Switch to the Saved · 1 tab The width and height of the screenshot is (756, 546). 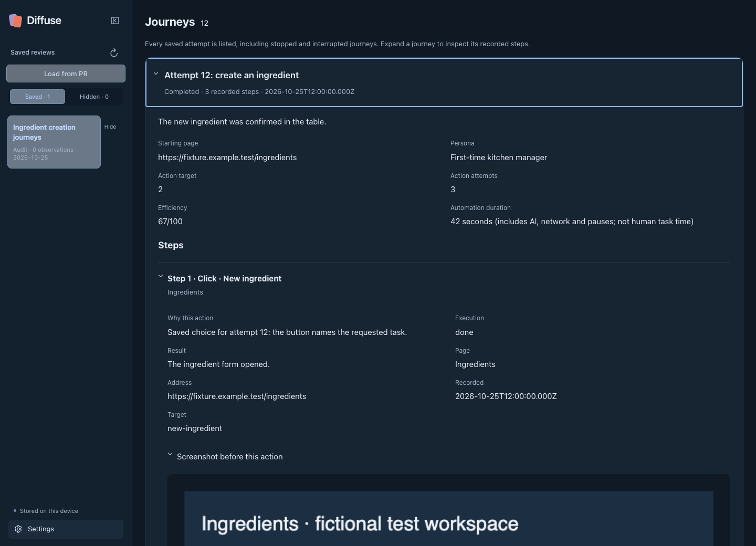37,97
